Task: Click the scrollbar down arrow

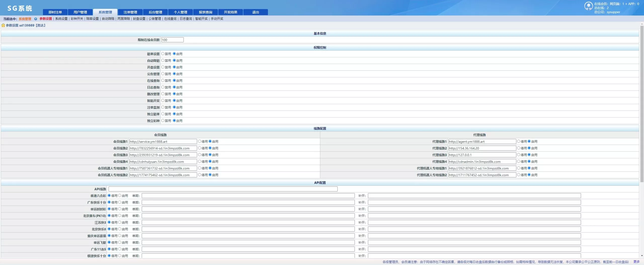Action: 642,256
